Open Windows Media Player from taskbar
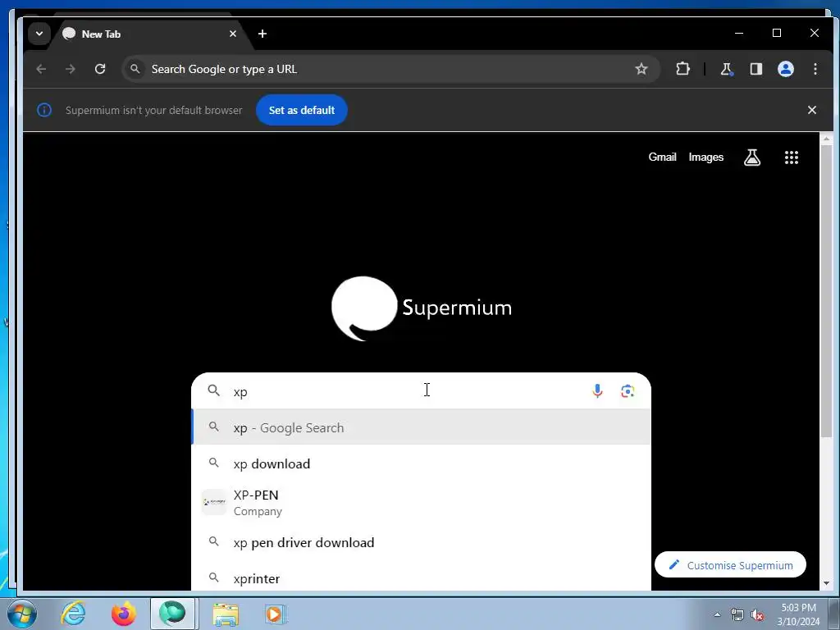Viewport: 840px width, 630px height. (275, 614)
